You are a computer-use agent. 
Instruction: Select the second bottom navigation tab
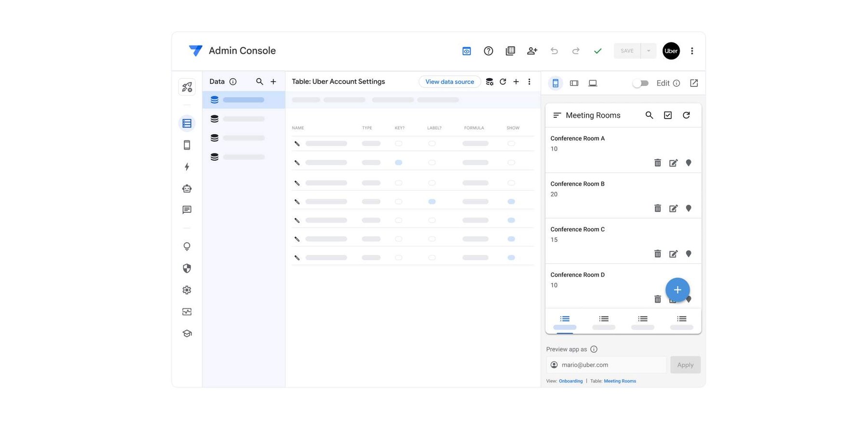(x=604, y=322)
